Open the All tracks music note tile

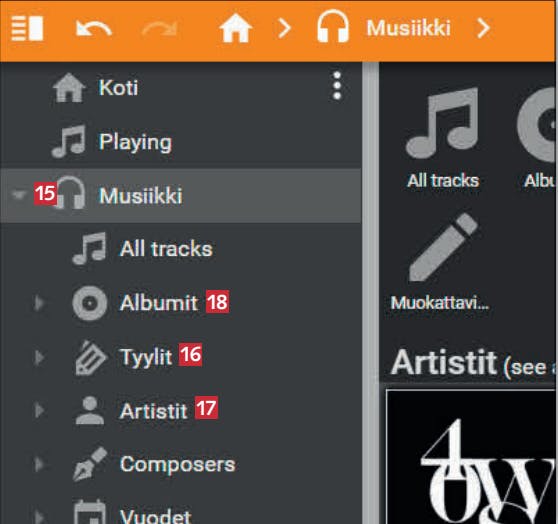(442, 138)
